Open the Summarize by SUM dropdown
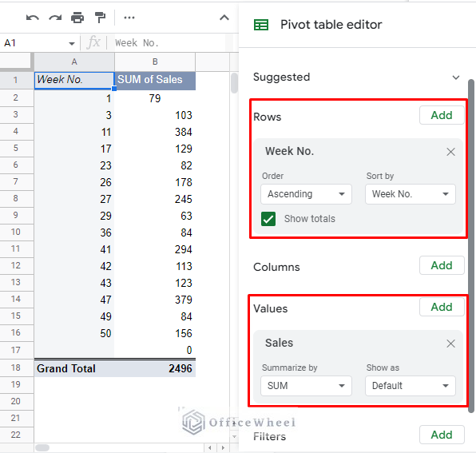The width and height of the screenshot is (476, 453). 306,386
